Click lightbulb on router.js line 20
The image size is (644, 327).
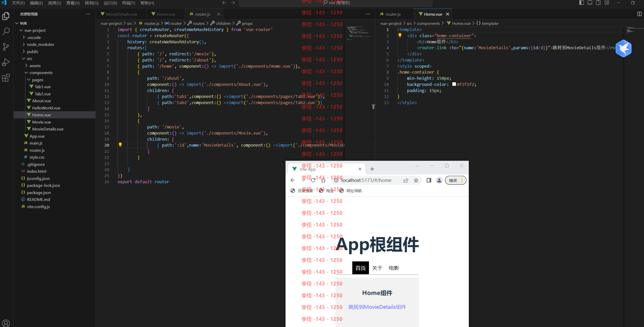120,145
